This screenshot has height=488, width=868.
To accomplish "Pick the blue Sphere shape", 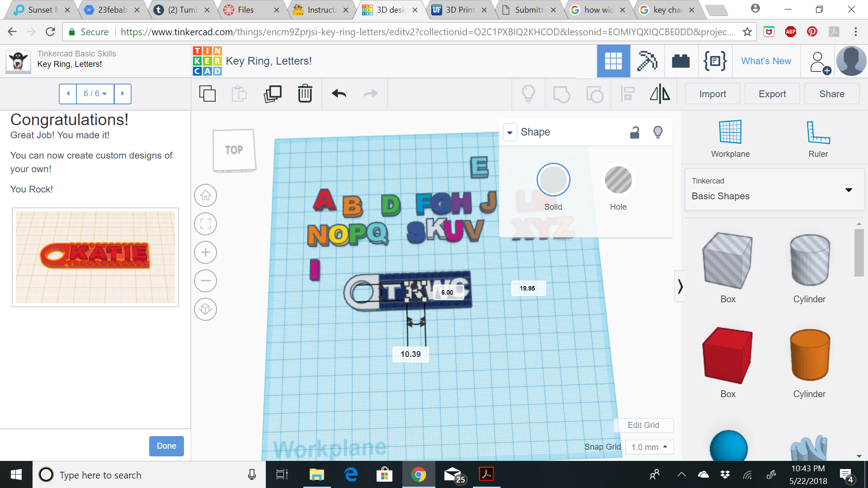I will pos(728,446).
